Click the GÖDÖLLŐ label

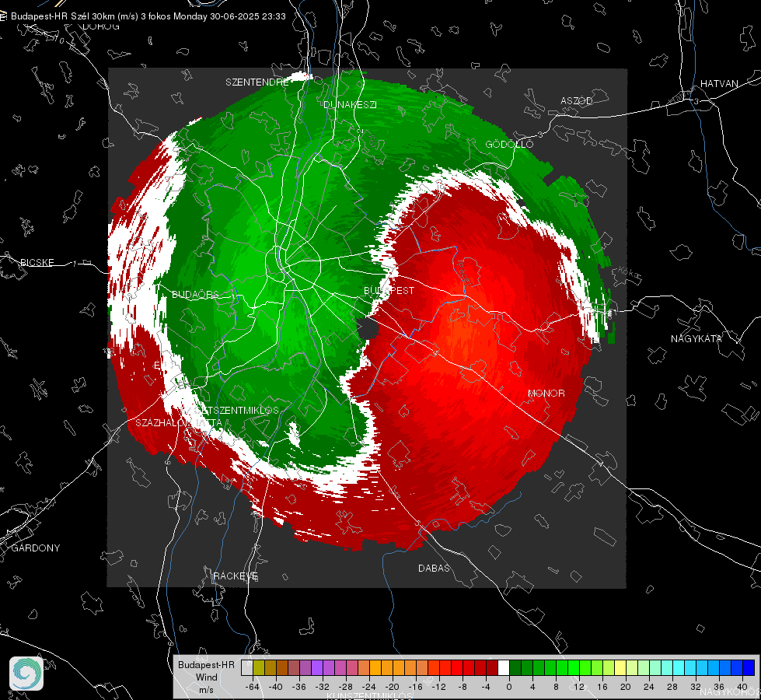click(x=509, y=144)
